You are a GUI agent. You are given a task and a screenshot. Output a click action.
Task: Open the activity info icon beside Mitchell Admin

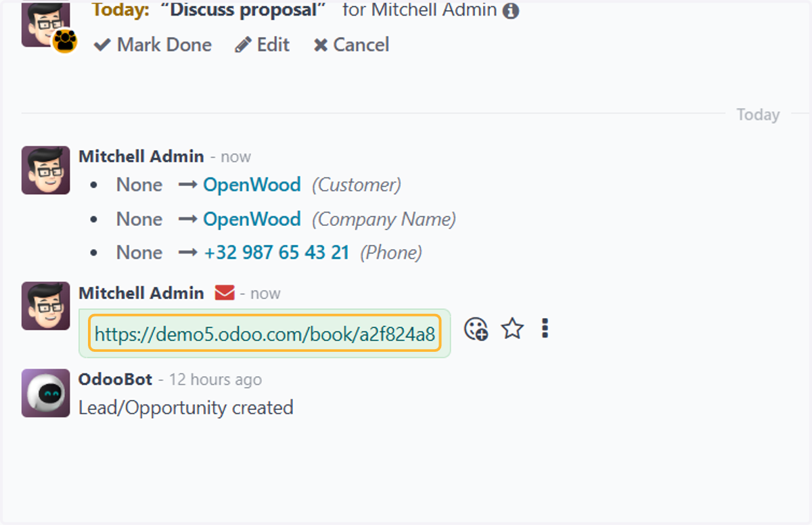pos(511,11)
